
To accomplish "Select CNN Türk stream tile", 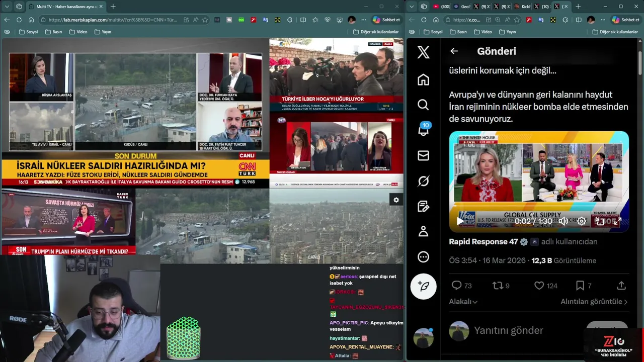I will click(x=135, y=113).
